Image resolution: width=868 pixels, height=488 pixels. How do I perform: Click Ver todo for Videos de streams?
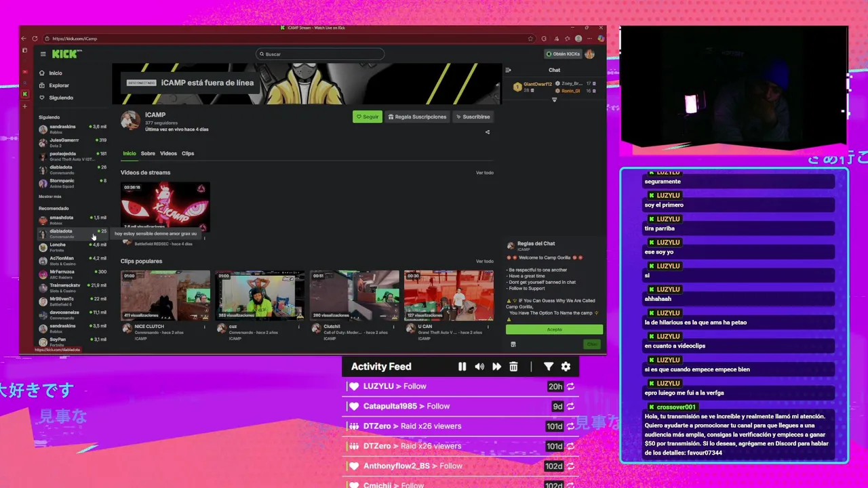[485, 173]
